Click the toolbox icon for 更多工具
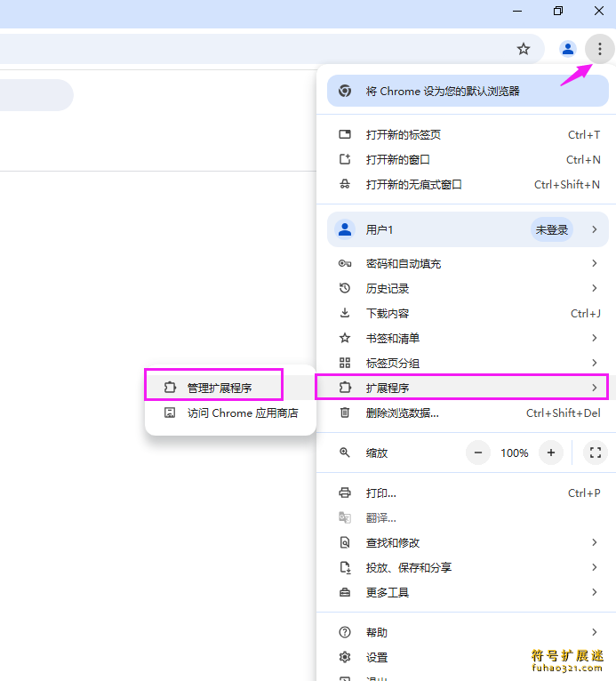 345,592
